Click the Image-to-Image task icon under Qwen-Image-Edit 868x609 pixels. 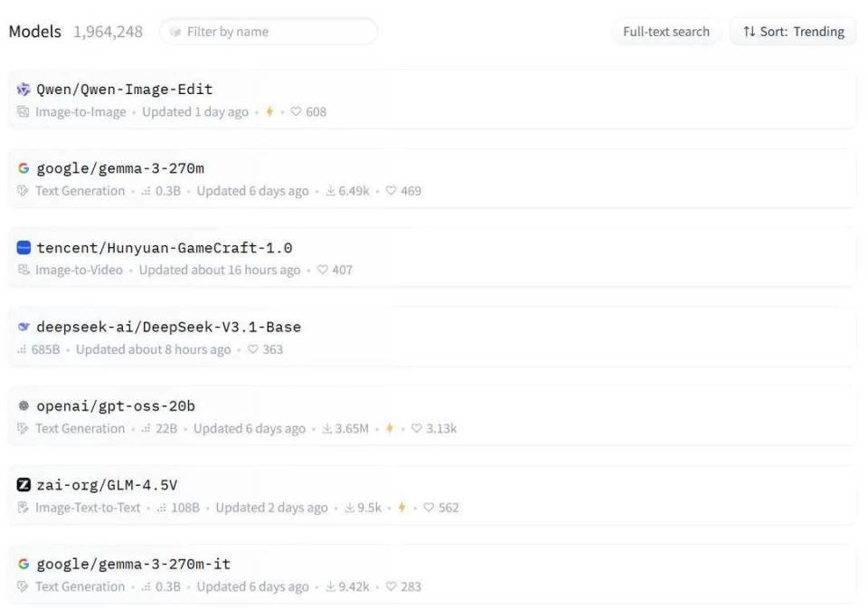click(22, 111)
